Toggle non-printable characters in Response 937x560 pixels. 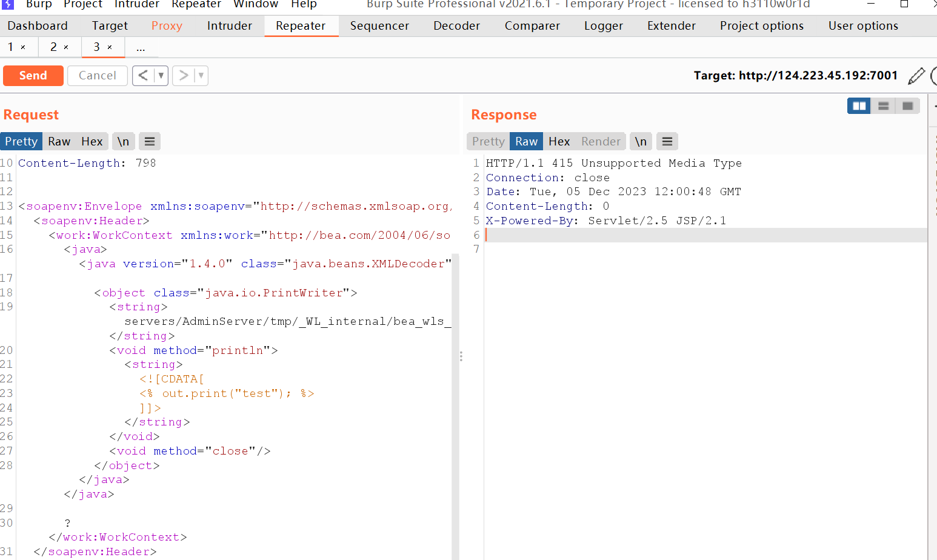(x=641, y=141)
